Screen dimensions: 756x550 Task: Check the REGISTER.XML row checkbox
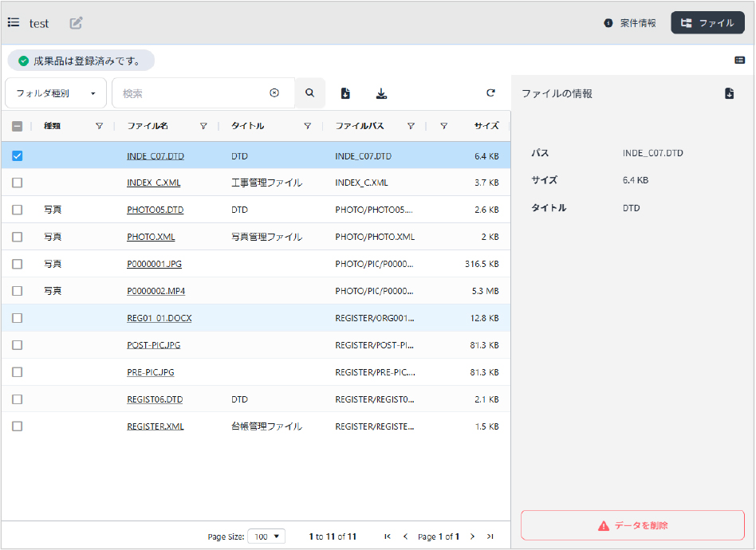pos(17,426)
